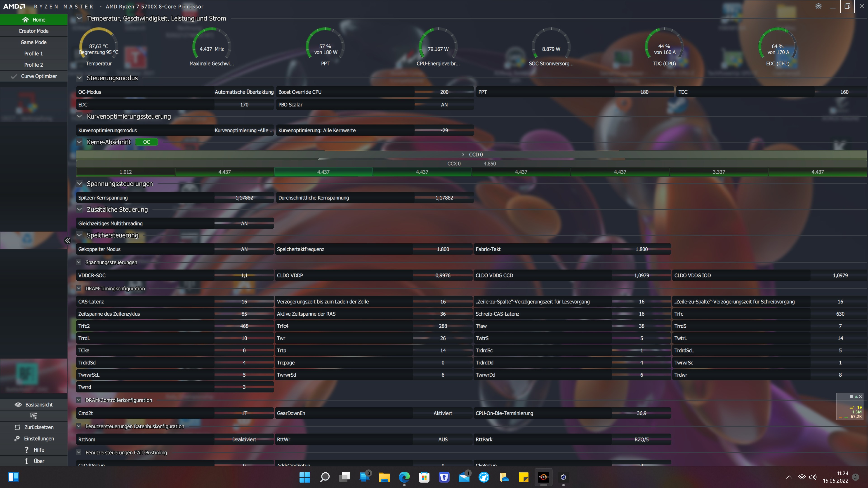This screenshot has height=488, width=868.
Task: Open Einstellungen gear icon
Action: click(17, 439)
